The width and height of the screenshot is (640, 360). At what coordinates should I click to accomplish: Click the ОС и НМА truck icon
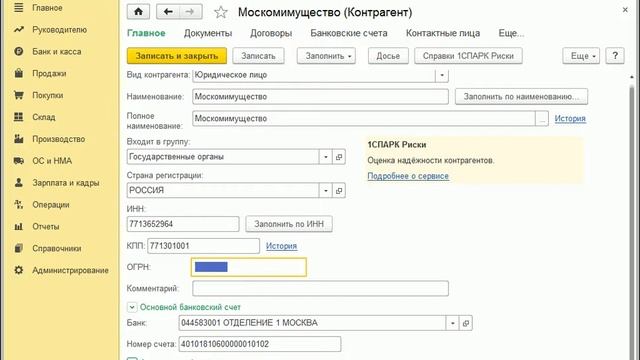pos(18,161)
